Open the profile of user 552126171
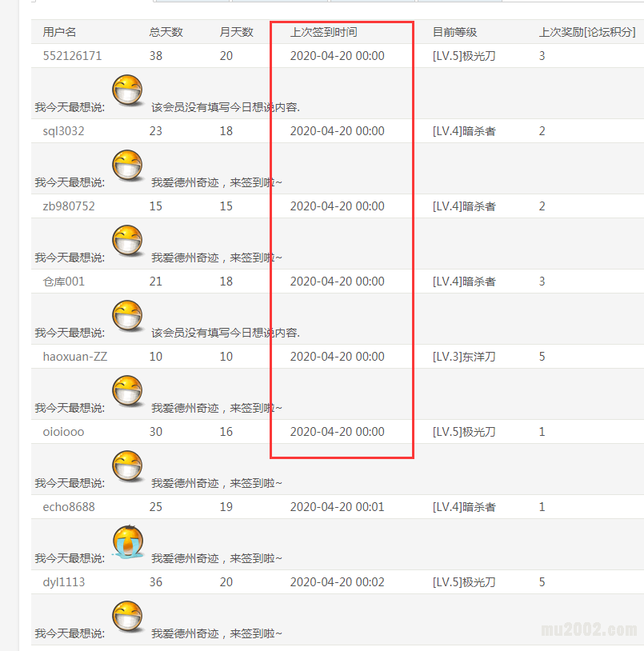Viewport: 644px width, 651px height. [x=72, y=56]
